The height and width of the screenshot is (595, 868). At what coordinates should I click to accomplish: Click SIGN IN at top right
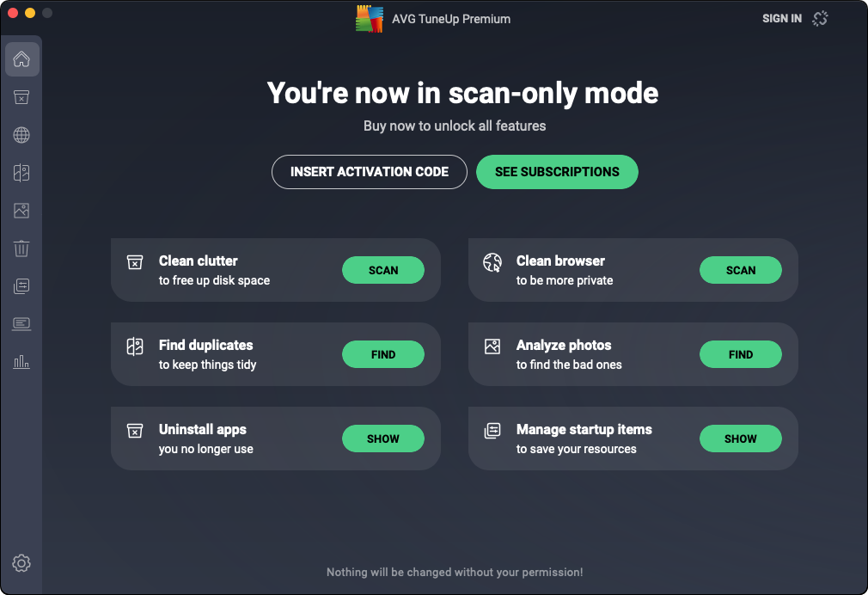[x=782, y=18]
